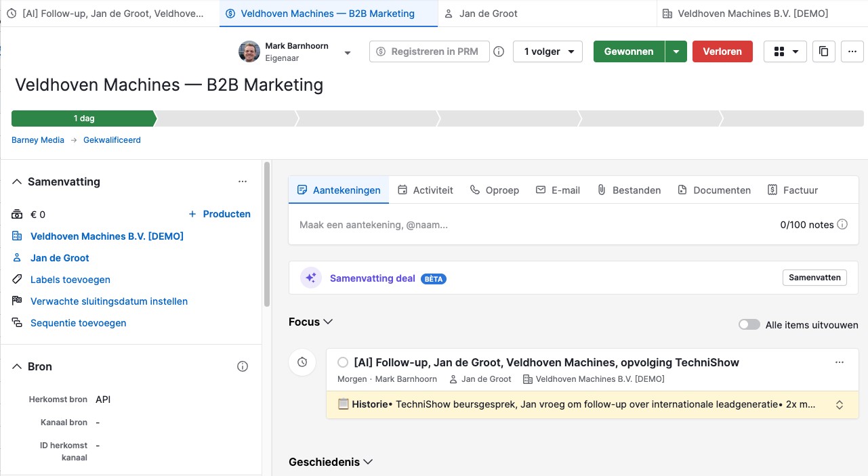Click the red Verloren button
This screenshot has height=476, width=868.
722,51
